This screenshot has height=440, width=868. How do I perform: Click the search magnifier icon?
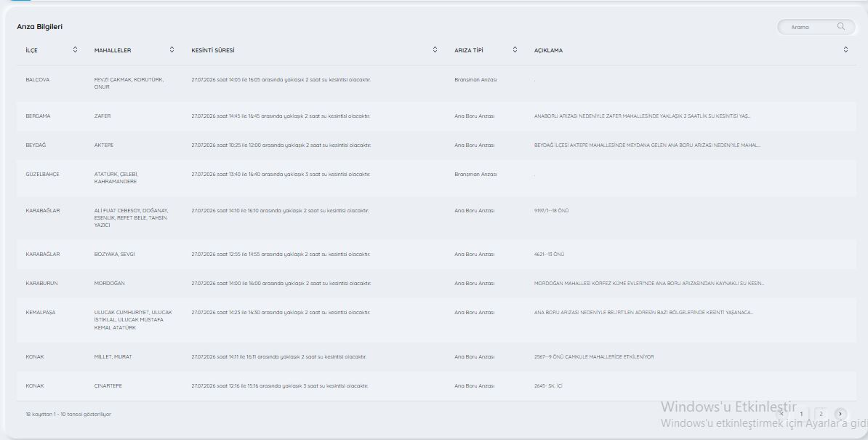pos(841,27)
